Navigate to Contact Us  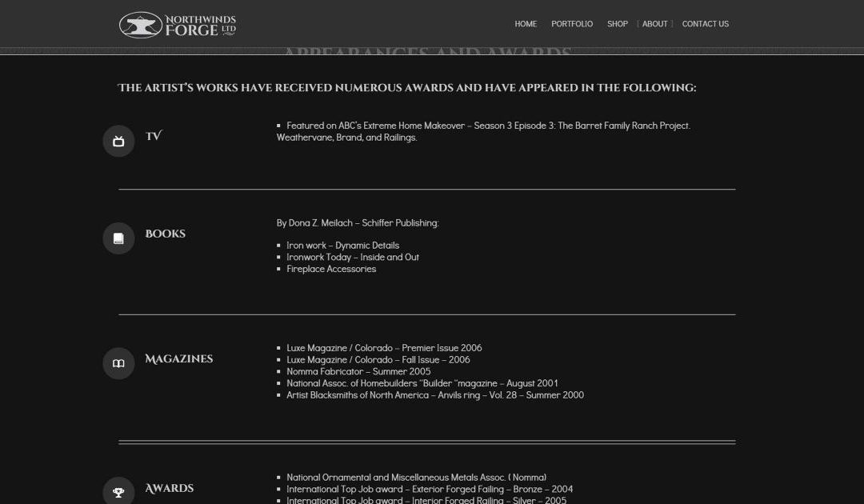tap(705, 24)
